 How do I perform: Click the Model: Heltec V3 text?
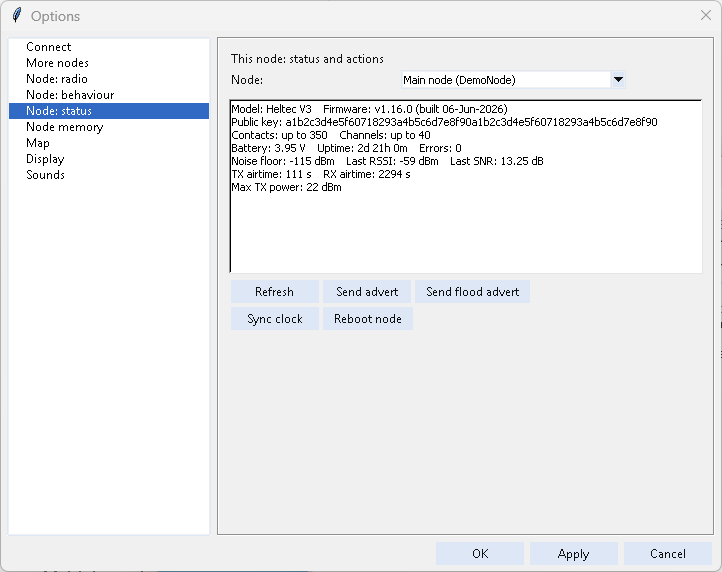coord(271,109)
